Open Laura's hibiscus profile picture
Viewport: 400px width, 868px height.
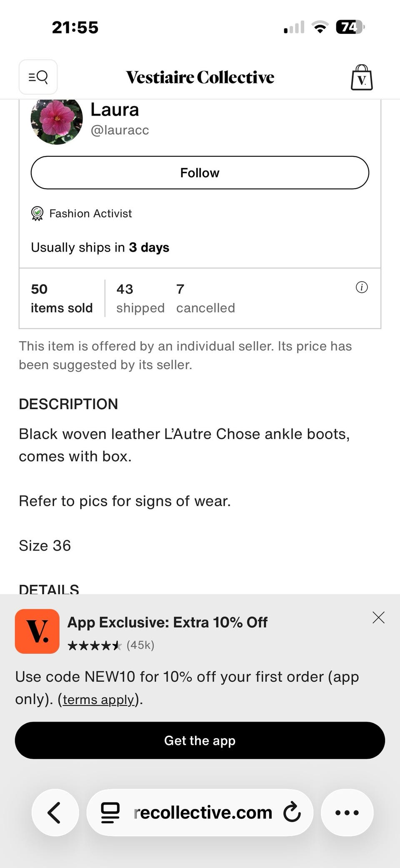(x=57, y=120)
